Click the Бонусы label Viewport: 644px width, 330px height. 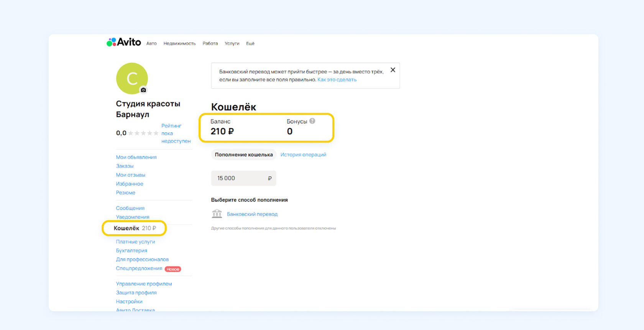pos(297,121)
